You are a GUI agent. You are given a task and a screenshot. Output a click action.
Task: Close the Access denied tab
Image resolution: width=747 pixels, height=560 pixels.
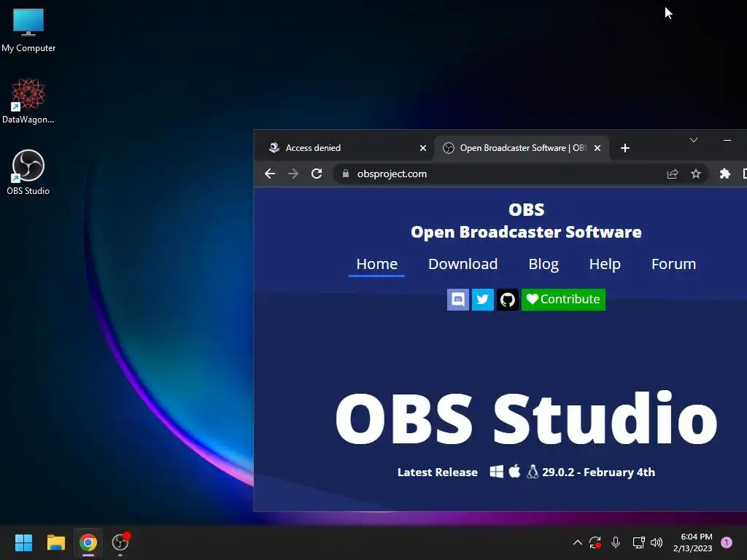coord(422,148)
